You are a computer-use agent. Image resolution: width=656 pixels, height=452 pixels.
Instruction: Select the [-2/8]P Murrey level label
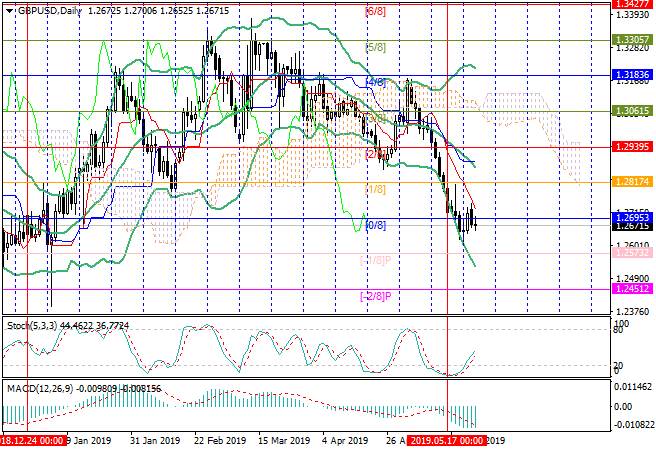tap(374, 296)
